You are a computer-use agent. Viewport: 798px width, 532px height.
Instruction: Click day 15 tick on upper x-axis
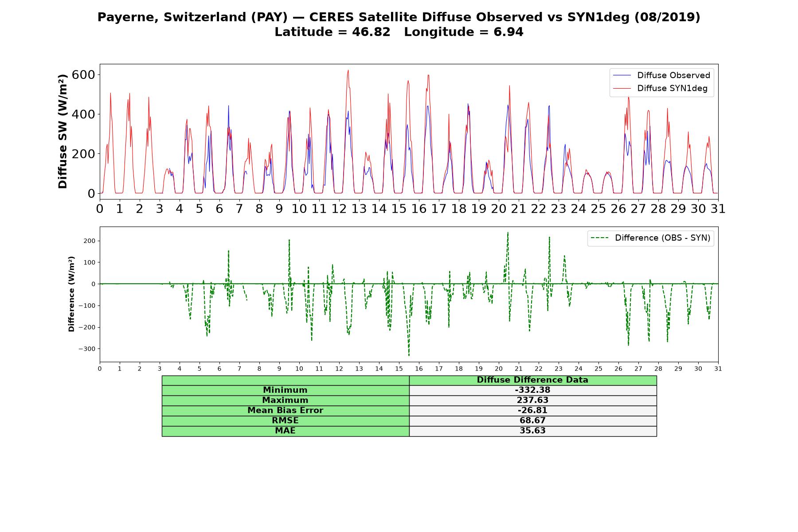pos(399,209)
